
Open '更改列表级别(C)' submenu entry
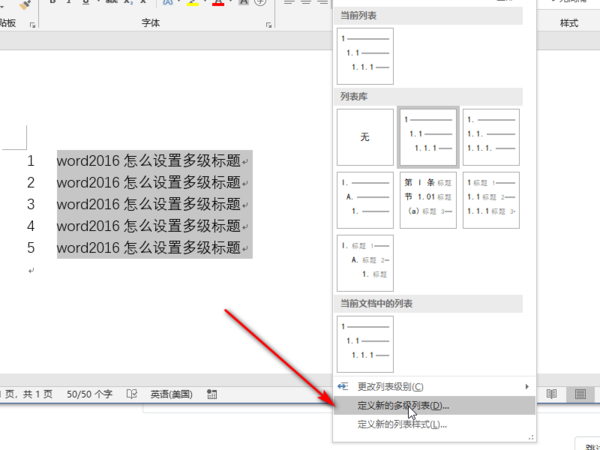(434, 386)
